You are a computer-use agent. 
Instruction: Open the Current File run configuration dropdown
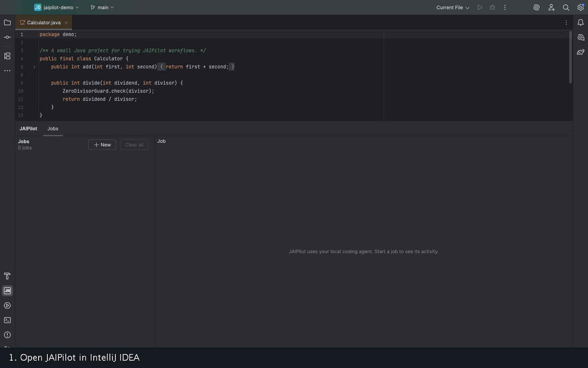coord(453,7)
